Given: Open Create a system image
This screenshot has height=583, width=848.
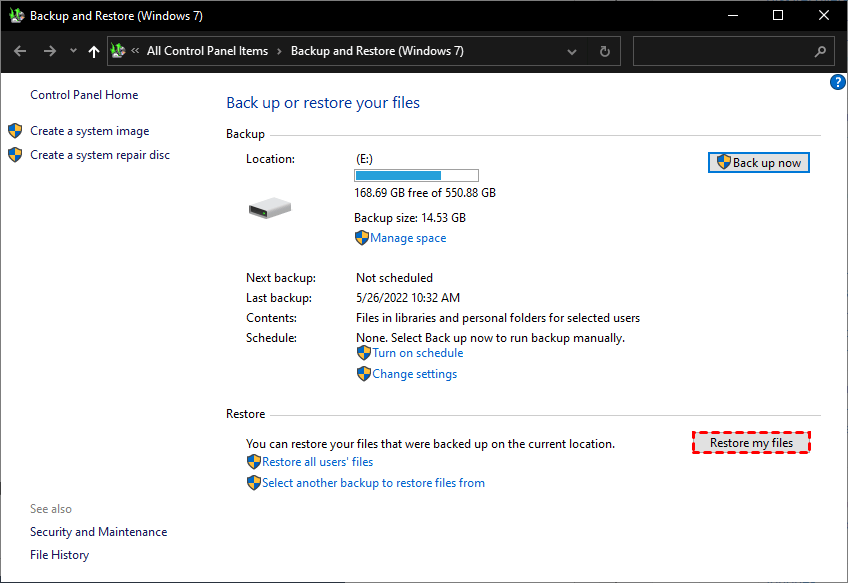Looking at the screenshot, I should point(89,131).
